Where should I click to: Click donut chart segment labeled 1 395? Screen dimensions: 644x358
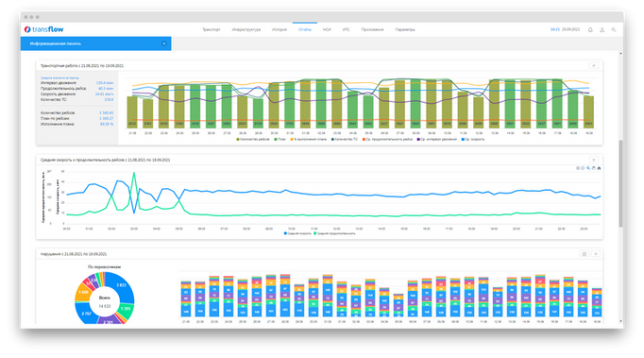click(126, 309)
